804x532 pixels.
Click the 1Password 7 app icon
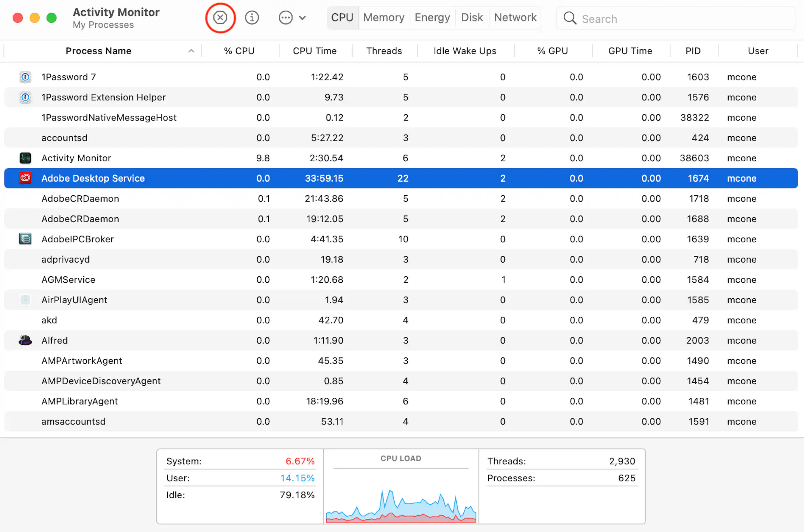tap(25, 77)
